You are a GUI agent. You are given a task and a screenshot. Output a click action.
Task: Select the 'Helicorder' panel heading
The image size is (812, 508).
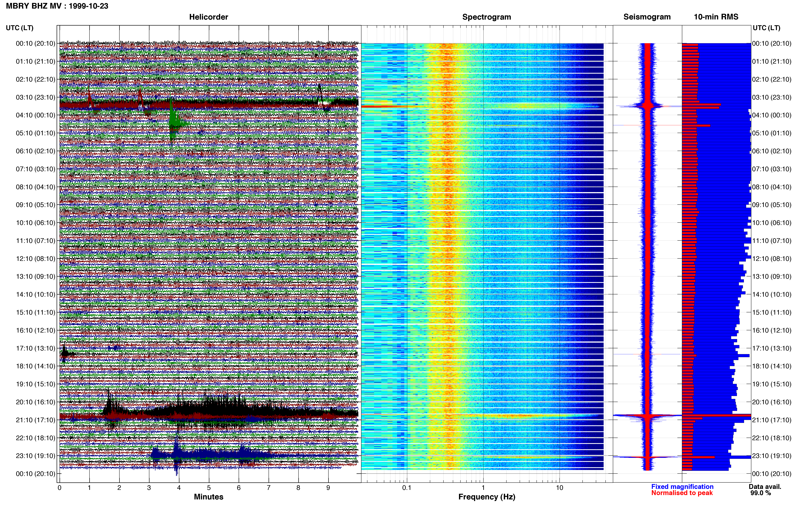pos(209,17)
